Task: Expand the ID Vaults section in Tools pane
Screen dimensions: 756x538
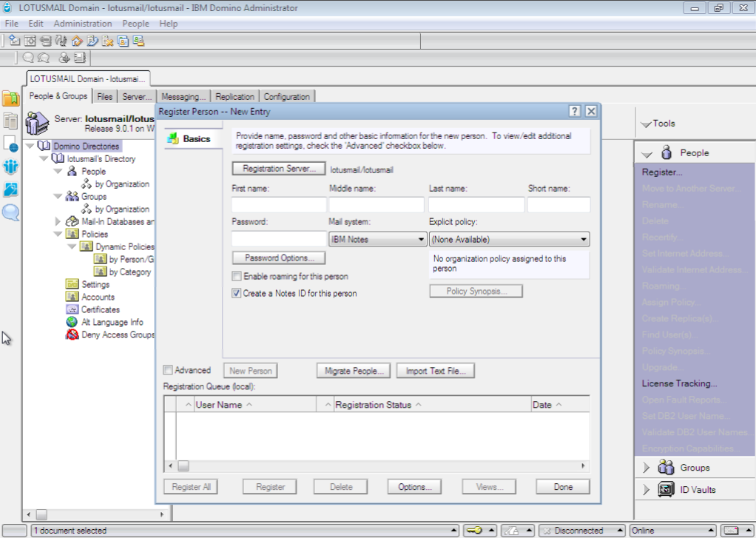Action: [646, 490]
